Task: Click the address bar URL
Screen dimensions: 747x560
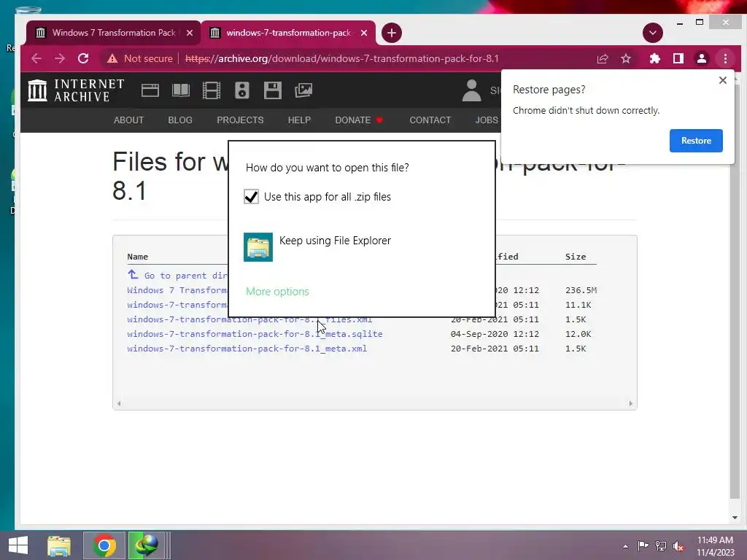Action: tap(341, 58)
